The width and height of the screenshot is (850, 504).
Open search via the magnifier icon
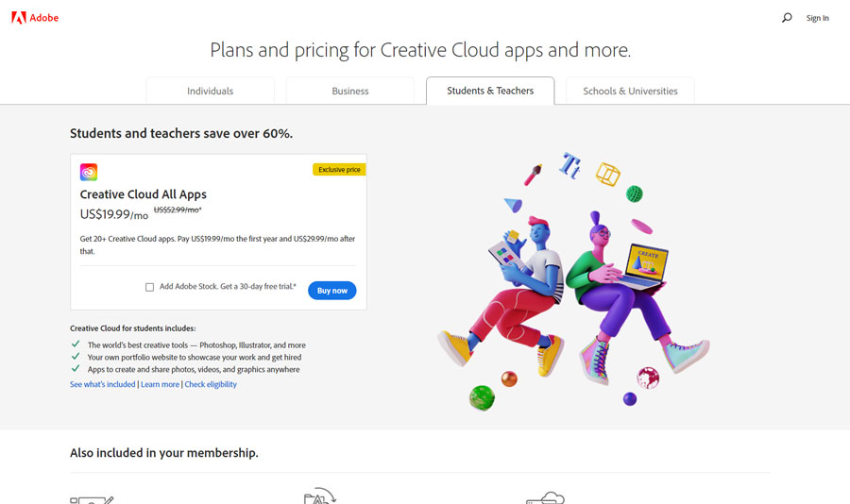787,18
